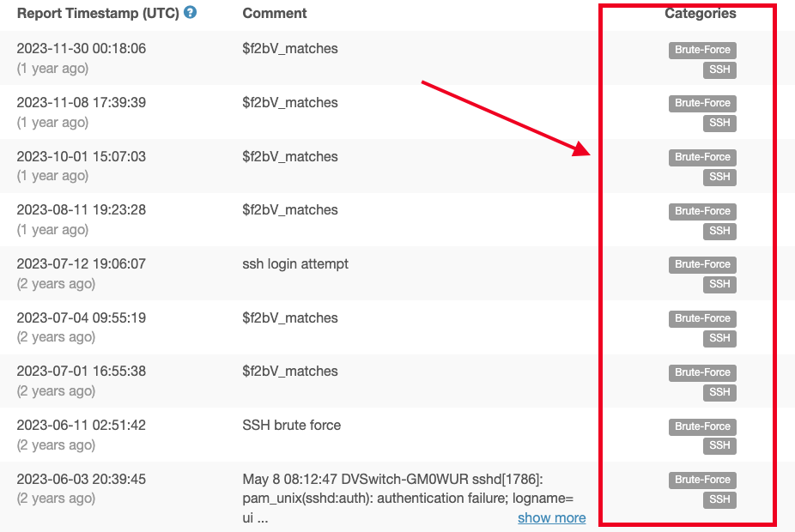Click Brute-Force badge for 2023-11-30 report
The image size is (795, 532).
click(702, 50)
